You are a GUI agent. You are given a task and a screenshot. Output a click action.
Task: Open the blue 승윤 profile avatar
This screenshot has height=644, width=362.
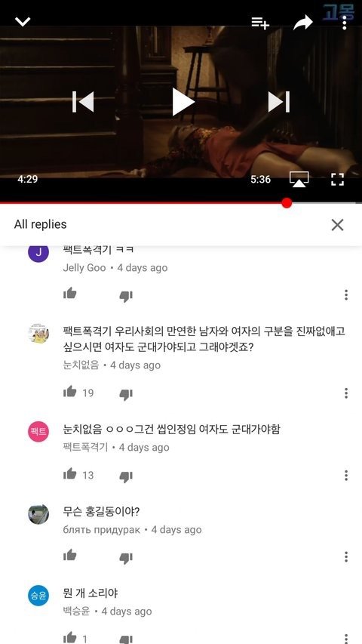coord(38,596)
